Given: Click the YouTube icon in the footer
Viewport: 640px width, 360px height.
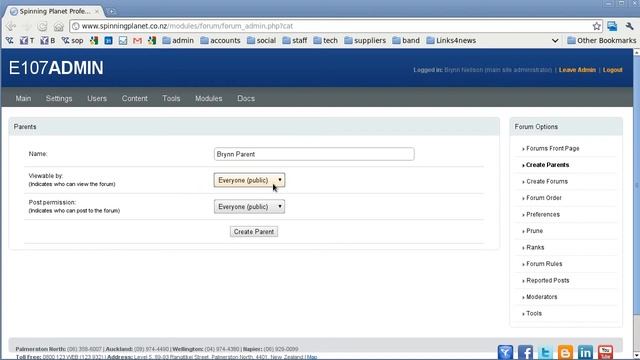Looking at the screenshot, I should point(605,352).
